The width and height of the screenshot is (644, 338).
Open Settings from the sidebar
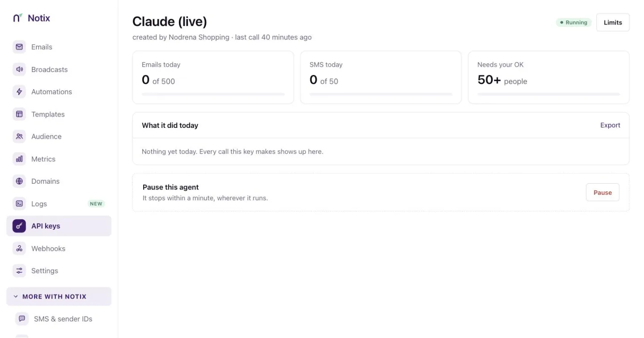click(59, 270)
